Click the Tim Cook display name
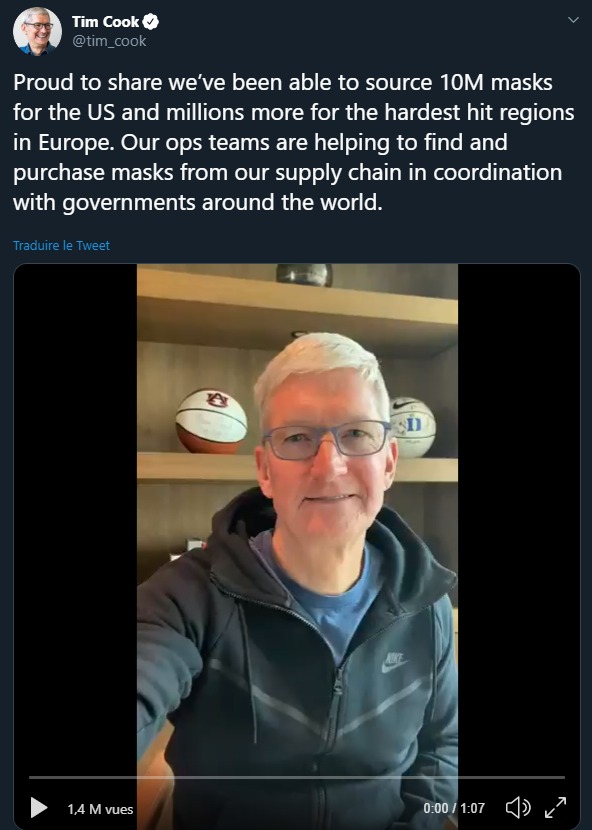This screenshot has width=592, height=830. 105,22
